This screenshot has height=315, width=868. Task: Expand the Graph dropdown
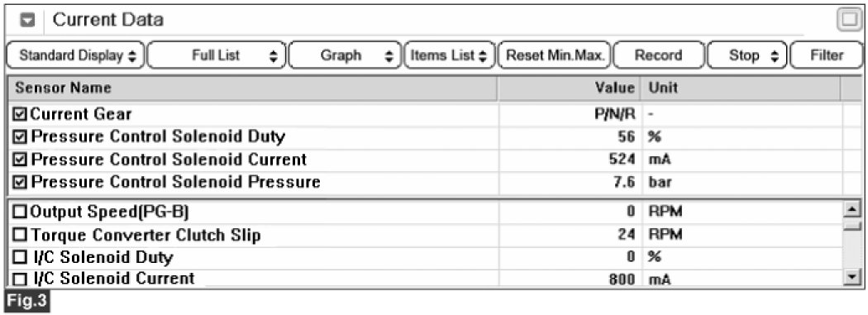click(346, 55)
